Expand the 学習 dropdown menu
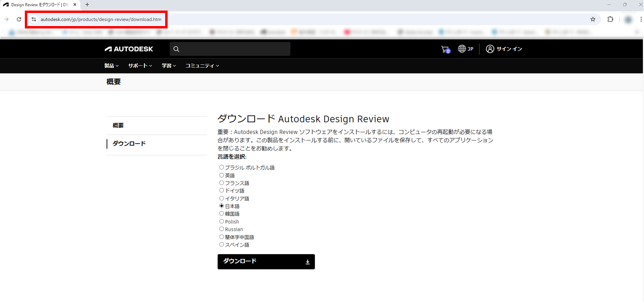 (x=169, y=66)
